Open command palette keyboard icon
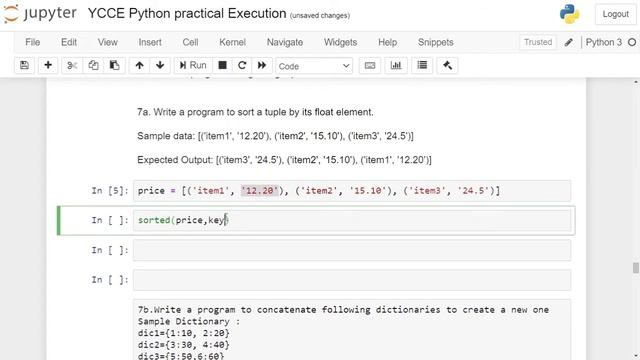This screenshot has width=640, height=360. click(370, 65)
